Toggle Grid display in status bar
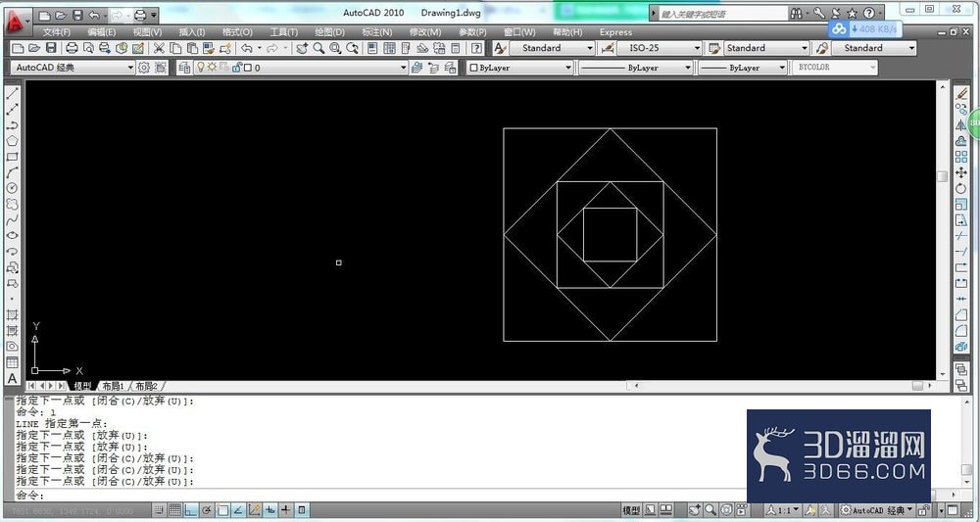Viewport: 980px width, 522px height. point(175,510)
